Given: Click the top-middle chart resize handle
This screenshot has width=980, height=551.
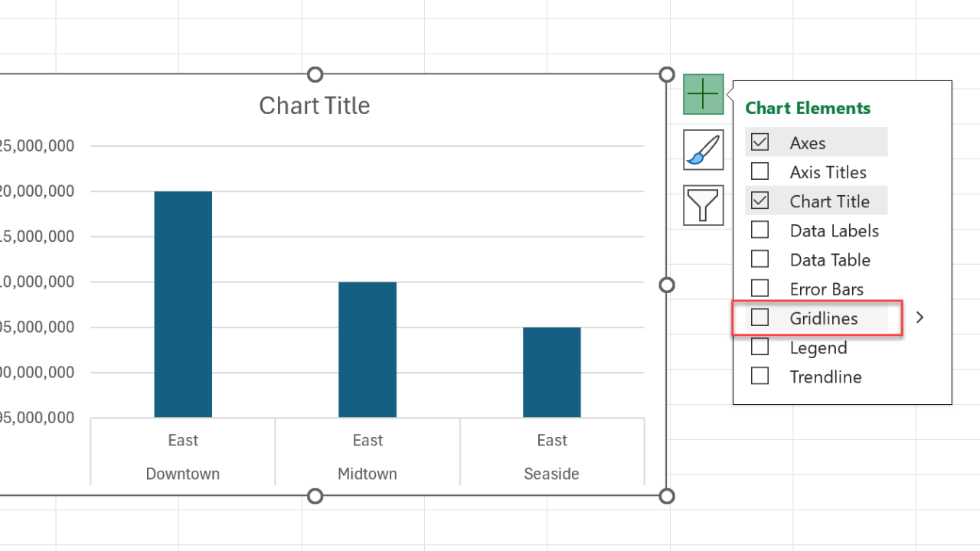Looking at the screenshot, I should tap(315, 74).
